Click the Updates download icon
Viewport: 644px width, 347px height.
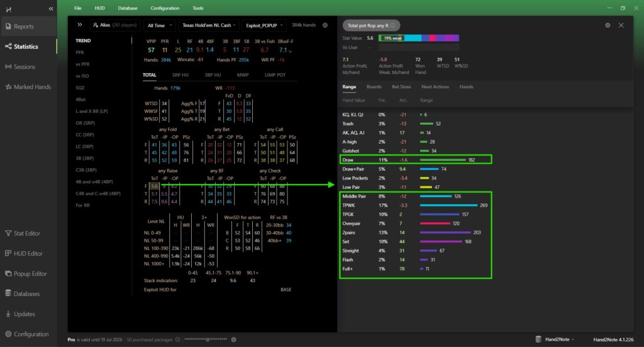click(8, 314)
